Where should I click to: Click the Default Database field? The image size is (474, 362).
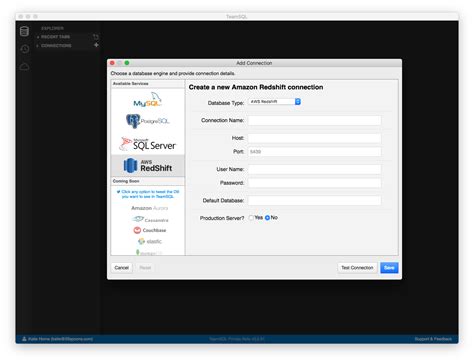coord(314,200)
